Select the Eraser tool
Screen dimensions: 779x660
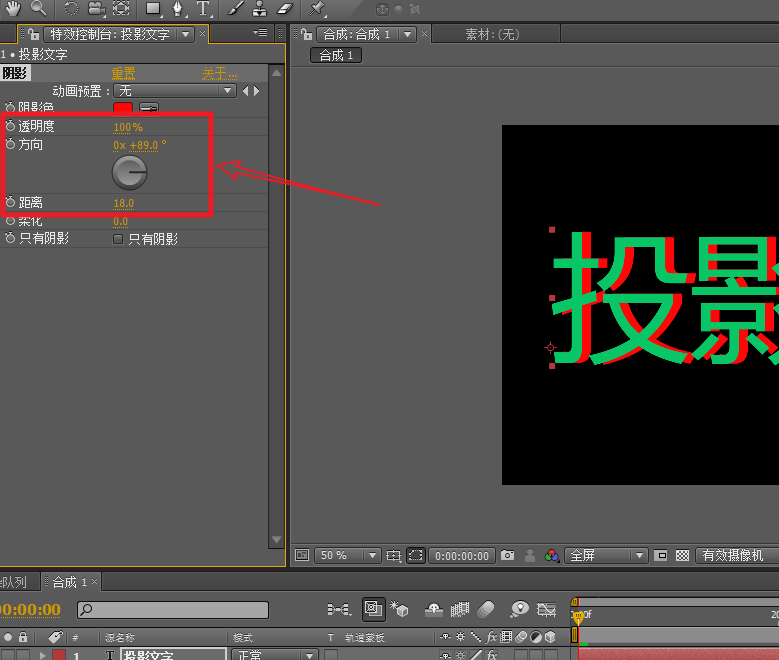tap(284, 8)
